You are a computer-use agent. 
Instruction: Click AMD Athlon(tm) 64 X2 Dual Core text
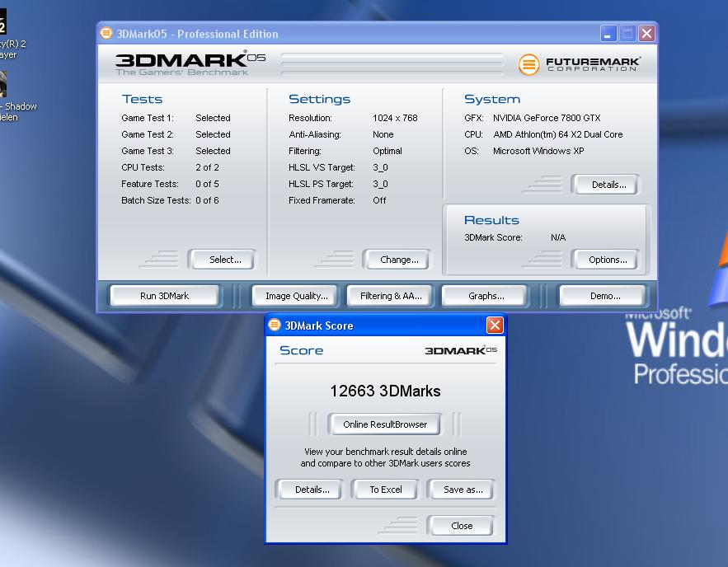tap(557, 134)
